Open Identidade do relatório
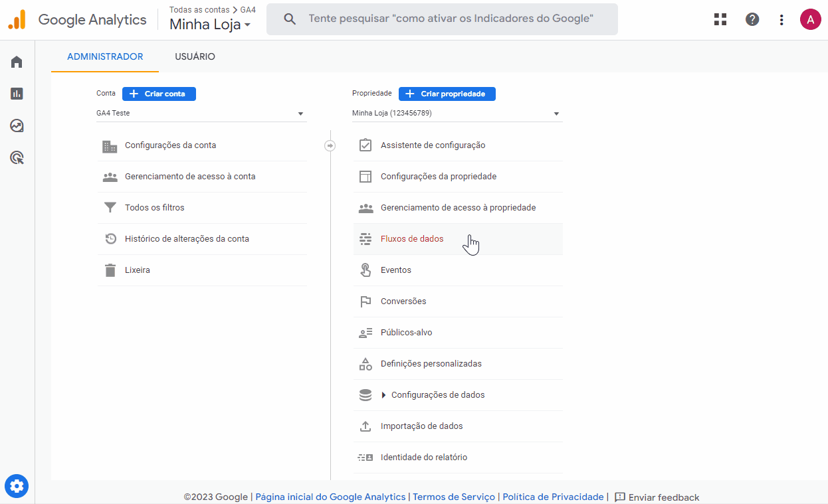 pos(458,458)
